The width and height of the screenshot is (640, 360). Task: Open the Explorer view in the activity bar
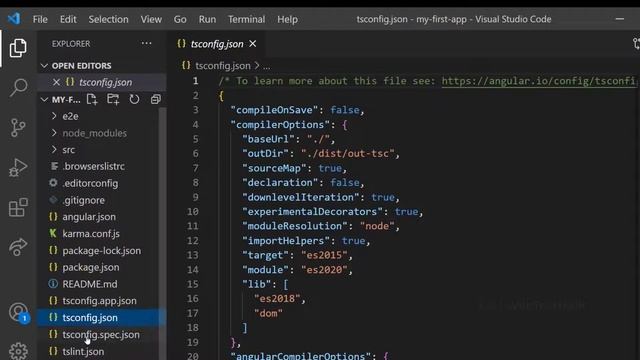(18, 48)
